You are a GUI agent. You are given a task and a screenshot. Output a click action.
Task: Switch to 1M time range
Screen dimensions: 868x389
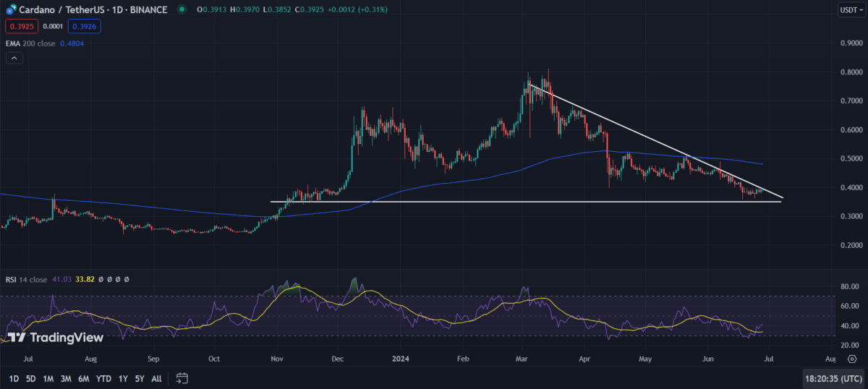point(48,378)
